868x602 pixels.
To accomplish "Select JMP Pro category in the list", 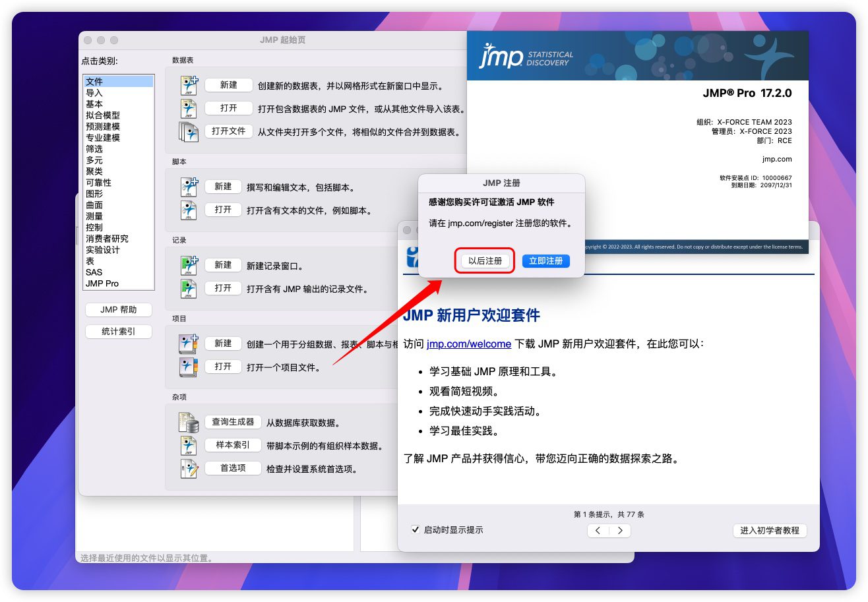I will [x=102, y=284].
